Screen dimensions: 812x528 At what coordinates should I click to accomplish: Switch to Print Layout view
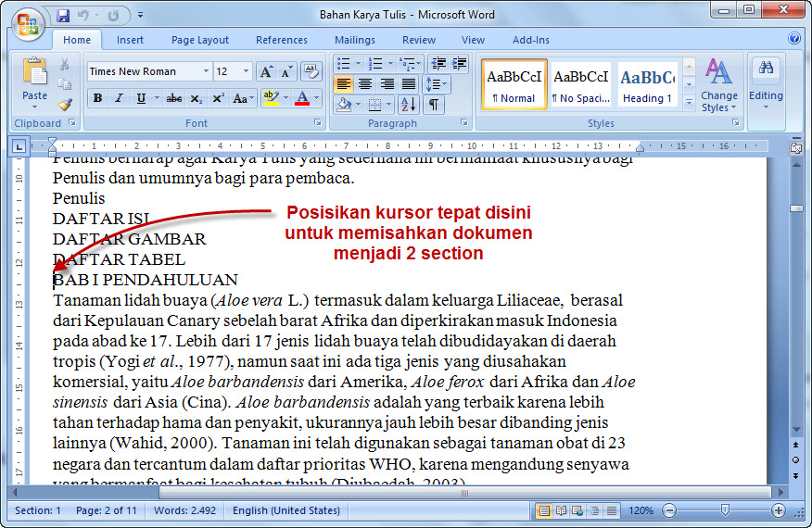coord(544,511)
